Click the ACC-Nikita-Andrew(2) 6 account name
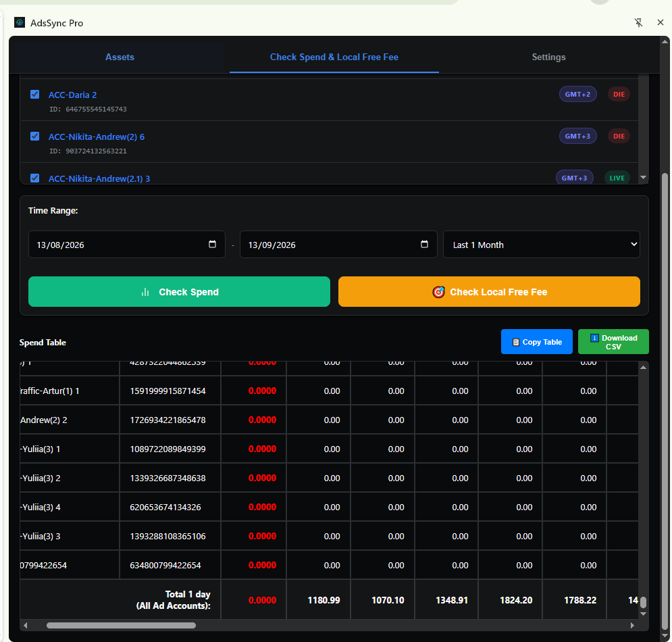The image size is (672, 642). [97, 137]
